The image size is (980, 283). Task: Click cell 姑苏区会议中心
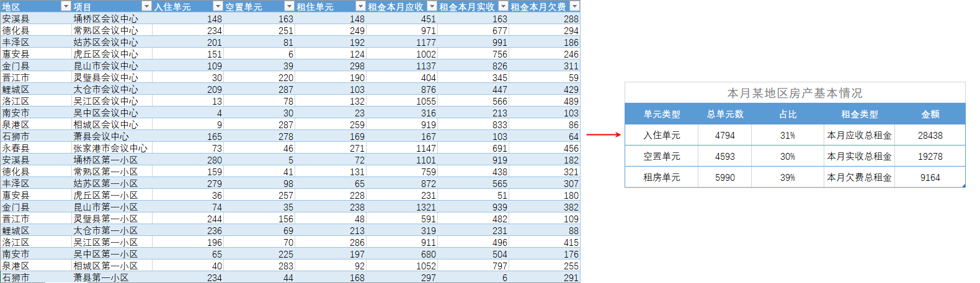pos(112,42)
